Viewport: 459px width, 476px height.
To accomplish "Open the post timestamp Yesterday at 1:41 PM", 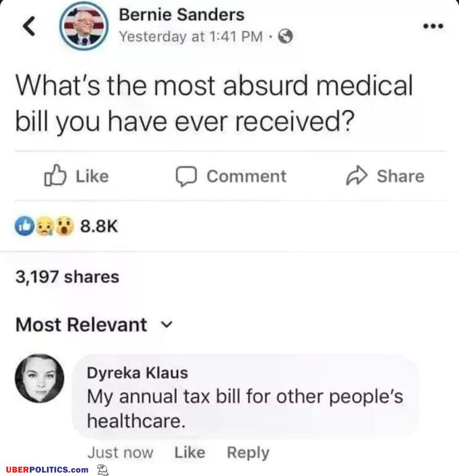I will pyautogui.click(x=191, y=37).
